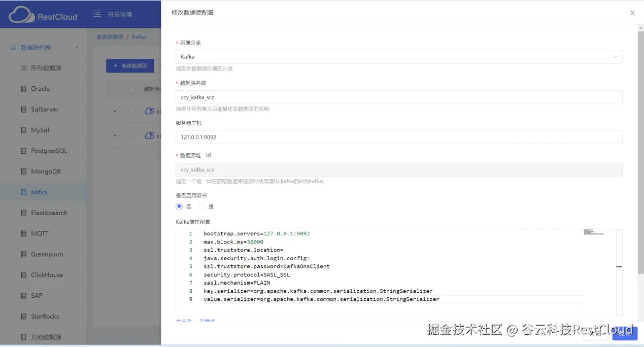Image resolution: width=644 pixels, height=347 pixels.
Task: Click the Oracle database icon in sidebar
Action: click(23, 89)
